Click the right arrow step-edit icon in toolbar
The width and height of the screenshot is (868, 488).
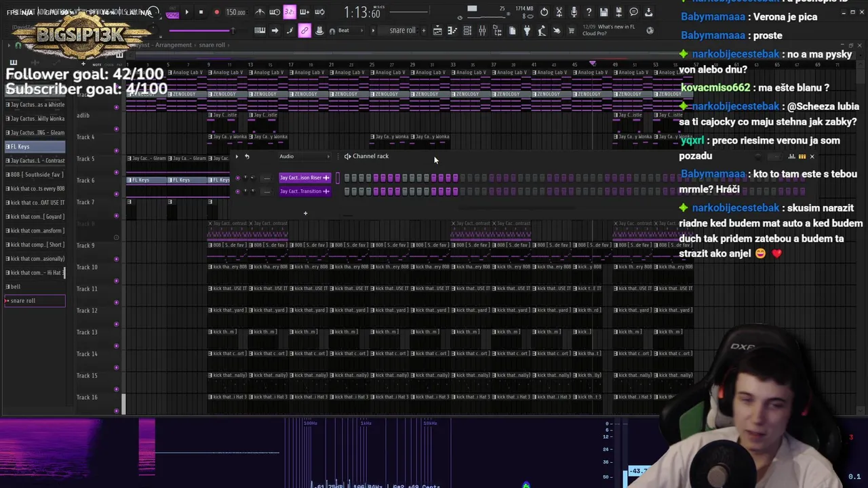click(275, 30)
